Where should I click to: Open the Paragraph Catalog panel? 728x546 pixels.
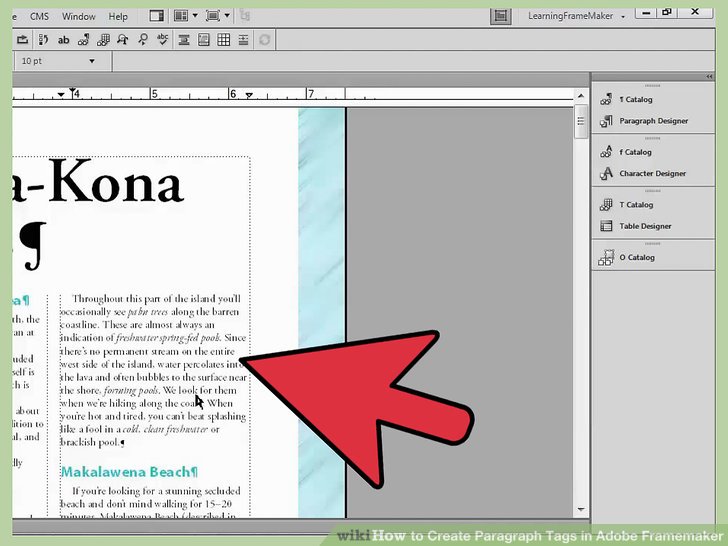[x=636, y=99]
